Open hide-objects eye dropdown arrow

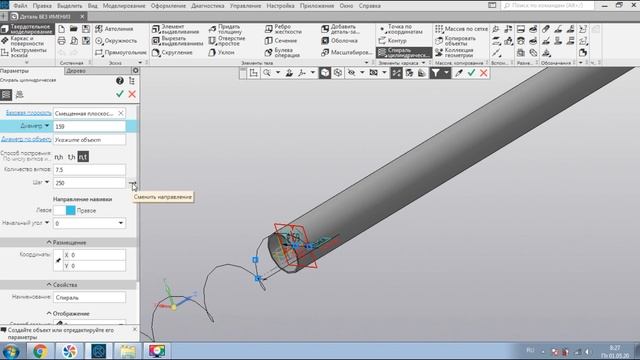[x=362, y=73]
